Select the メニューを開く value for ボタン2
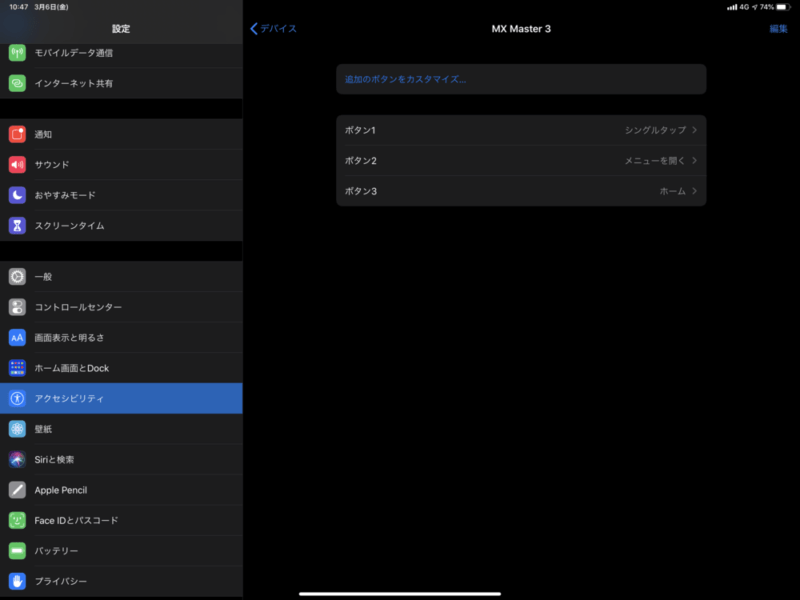800x600 pixels. click(x=655, y=161)
